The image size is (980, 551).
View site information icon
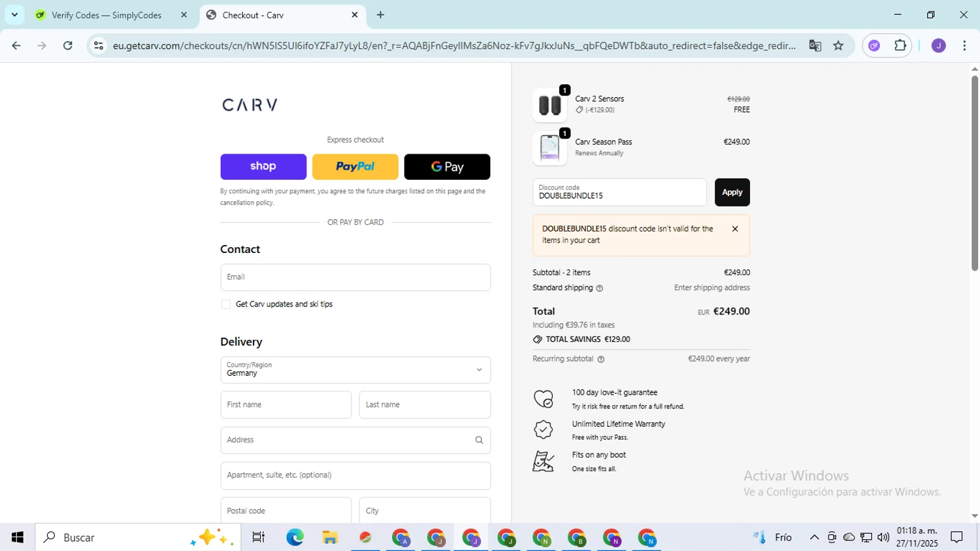coord(99,46)
